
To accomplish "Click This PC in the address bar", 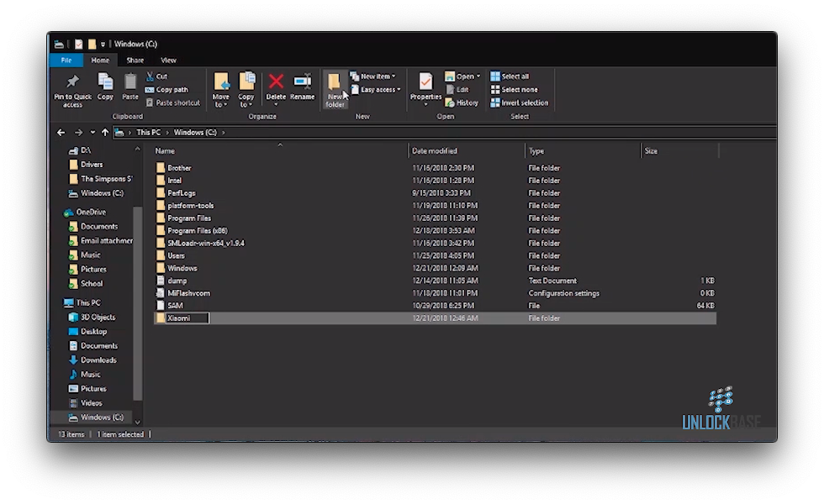I will tap(149, 133).
